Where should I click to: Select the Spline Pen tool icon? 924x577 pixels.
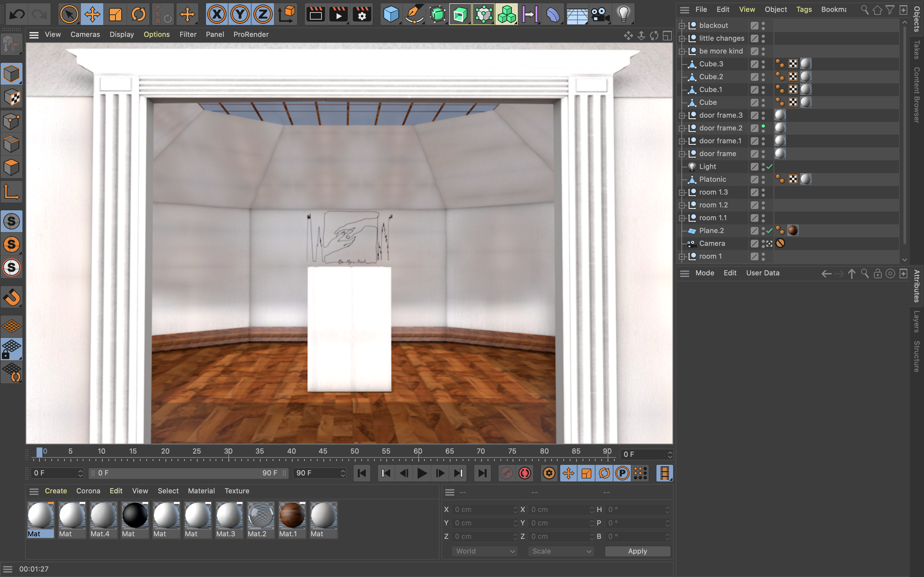(414, 14)
